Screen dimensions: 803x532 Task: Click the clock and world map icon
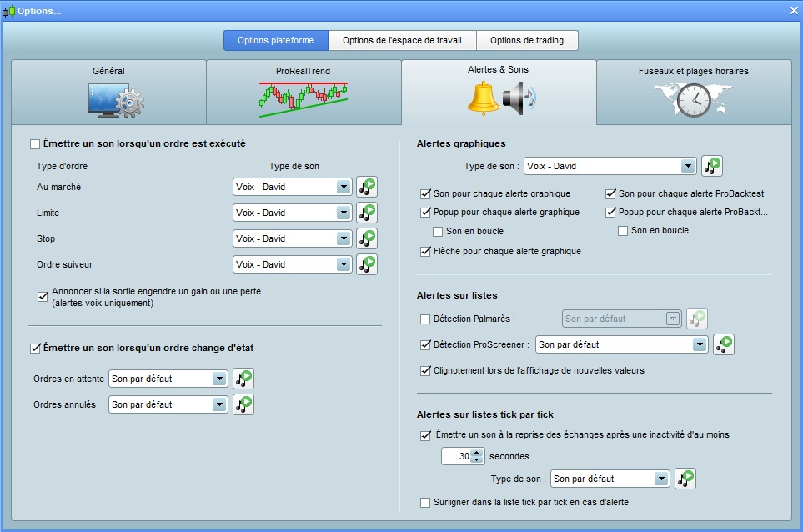pyautogui.click(x=694, y=99)
